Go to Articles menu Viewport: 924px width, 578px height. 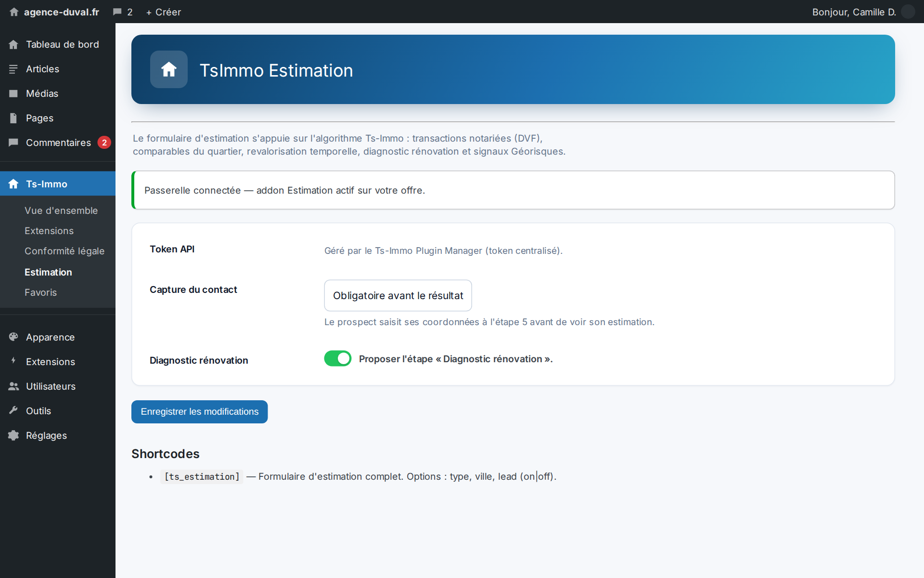tap(58, 69)
